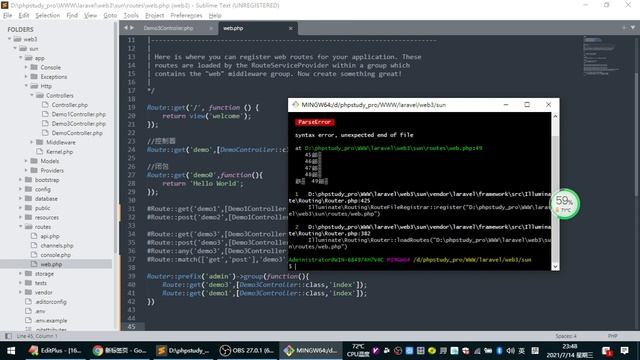This screenshot has width=640, height=360.
Task: Click Line 45, Column 1 status text
Action: point(37,336)
